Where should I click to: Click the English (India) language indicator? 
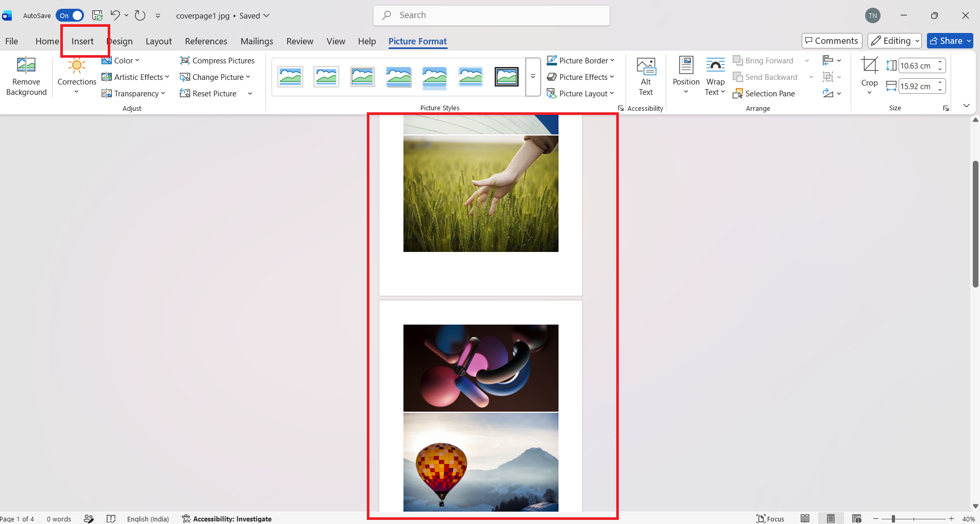tap(148, 519)
